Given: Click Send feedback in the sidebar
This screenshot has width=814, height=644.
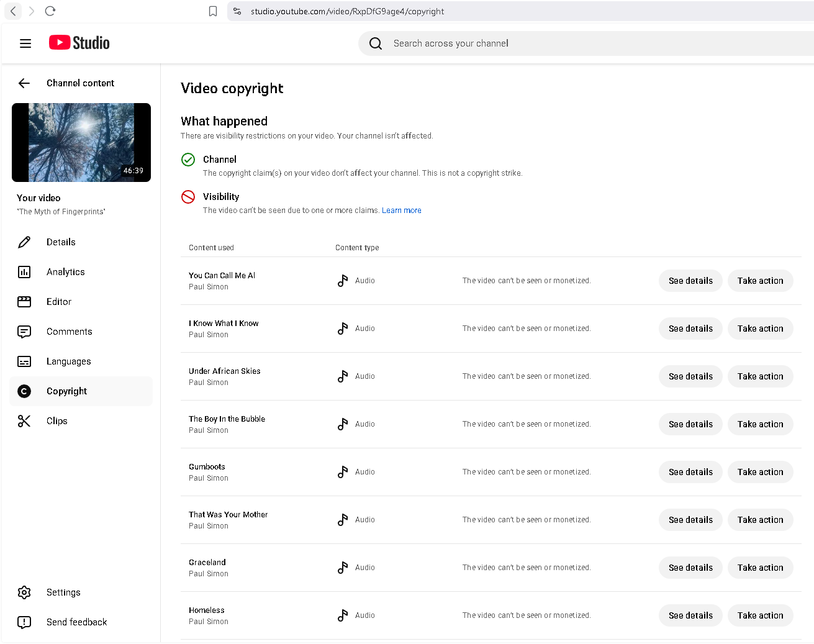Looking at the screenshot, I should (x=76, y=622).
